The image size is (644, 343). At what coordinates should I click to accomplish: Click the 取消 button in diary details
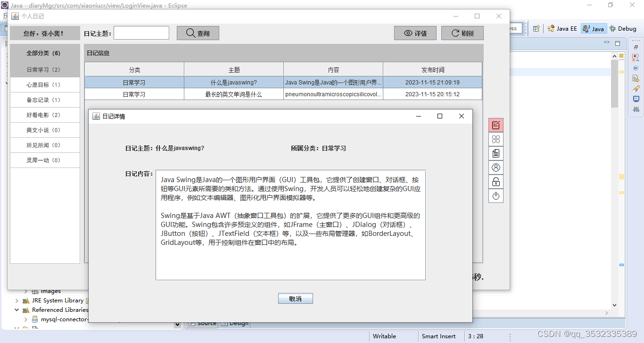coord(295,299)
